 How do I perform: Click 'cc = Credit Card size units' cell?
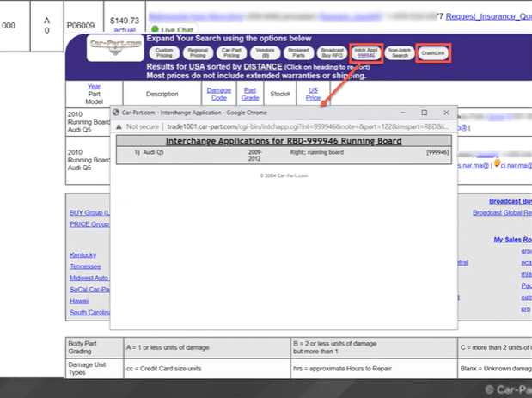[207, 369]
